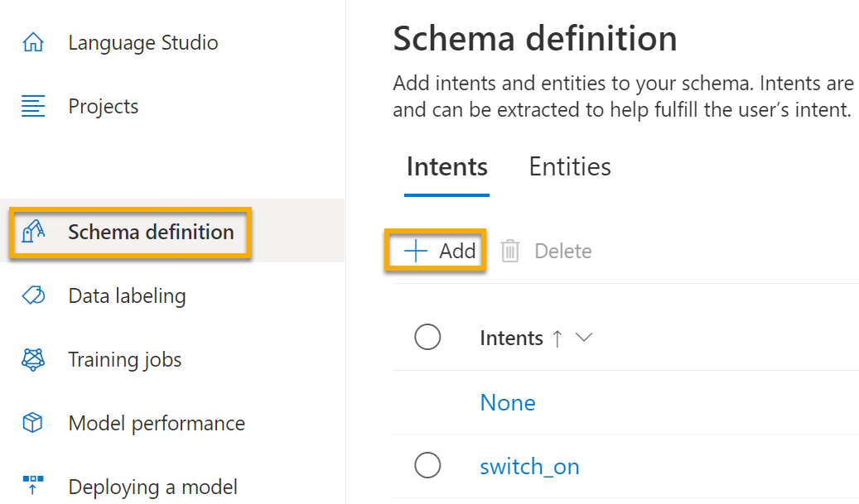
Task: Stay on the Intents tab
Action: pos(446,166)
